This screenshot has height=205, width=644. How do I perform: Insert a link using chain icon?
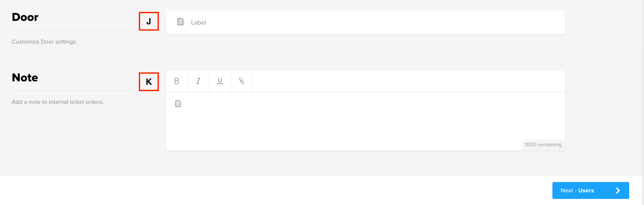click(x=241, y=81)
